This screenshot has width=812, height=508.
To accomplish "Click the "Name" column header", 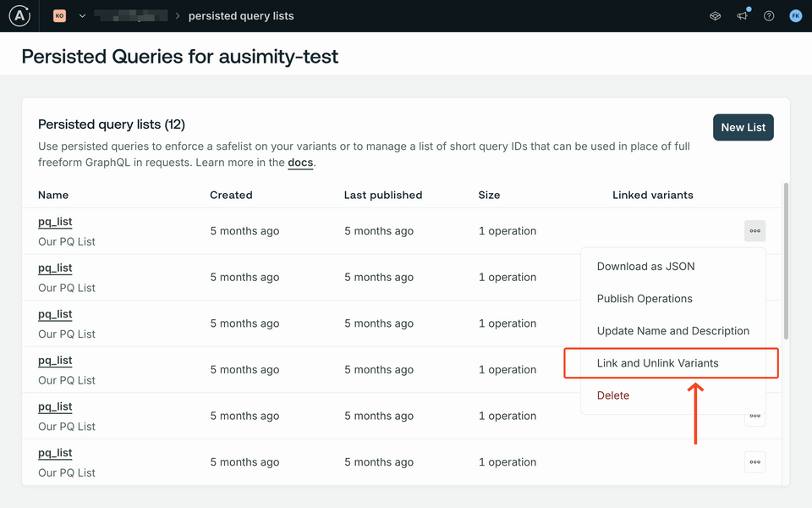I will click(53, 195).
